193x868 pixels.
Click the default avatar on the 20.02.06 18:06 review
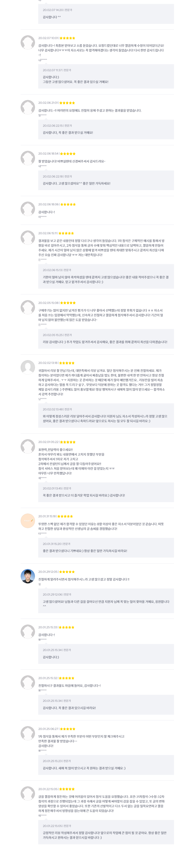click(x=28, y=209)
